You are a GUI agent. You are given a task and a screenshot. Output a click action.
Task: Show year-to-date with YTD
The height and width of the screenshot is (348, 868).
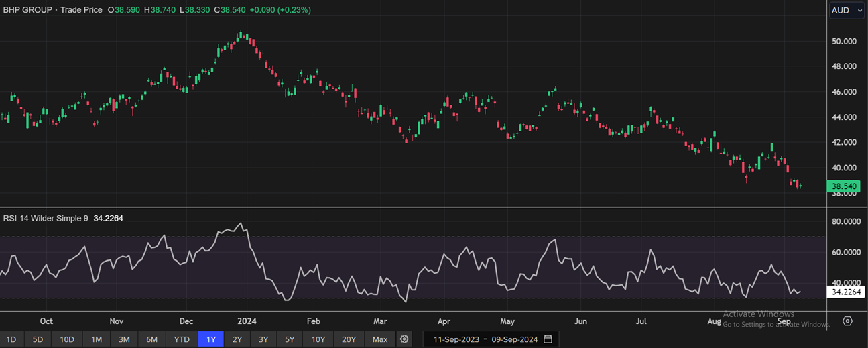[x=182, y=339]
